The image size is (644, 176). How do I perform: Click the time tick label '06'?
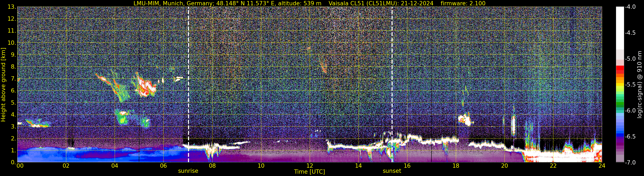pyautogui.click(x=163, y=166)
